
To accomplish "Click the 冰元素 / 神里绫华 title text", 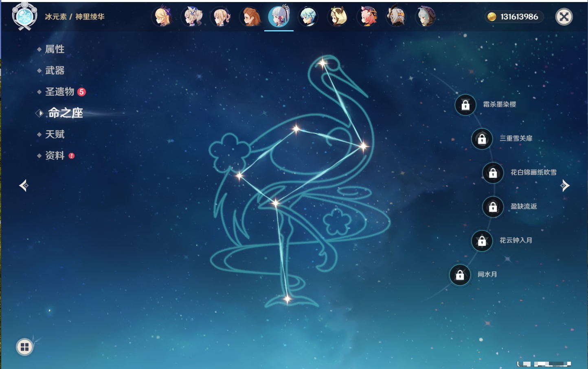I will pos(75,17).
